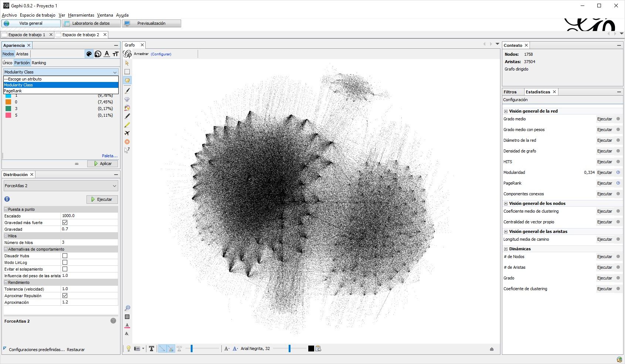Open the Filtros tab
This screenshot has height=364, width=625.
click(x=510, y=92)
